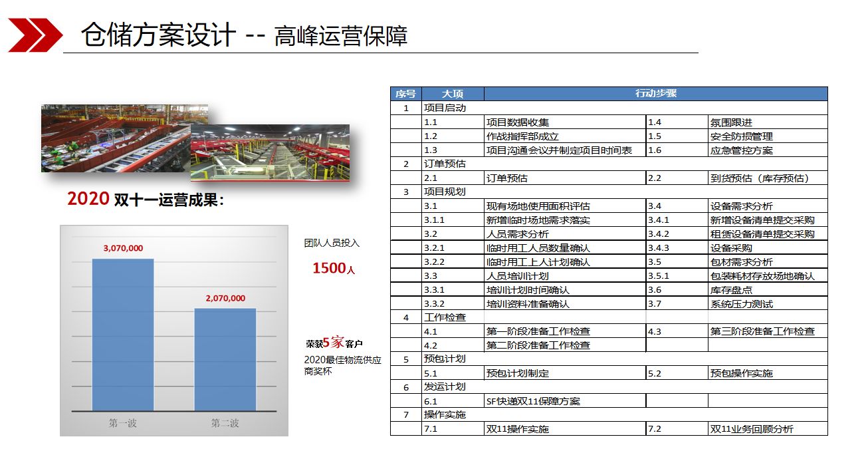Click the 大项 column header
Viewport: 868px width, 463px height.
click(x=453, y=94)
